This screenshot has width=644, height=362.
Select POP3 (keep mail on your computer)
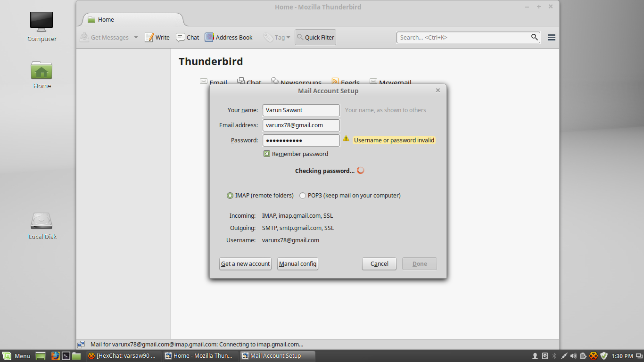click(303, 196)
